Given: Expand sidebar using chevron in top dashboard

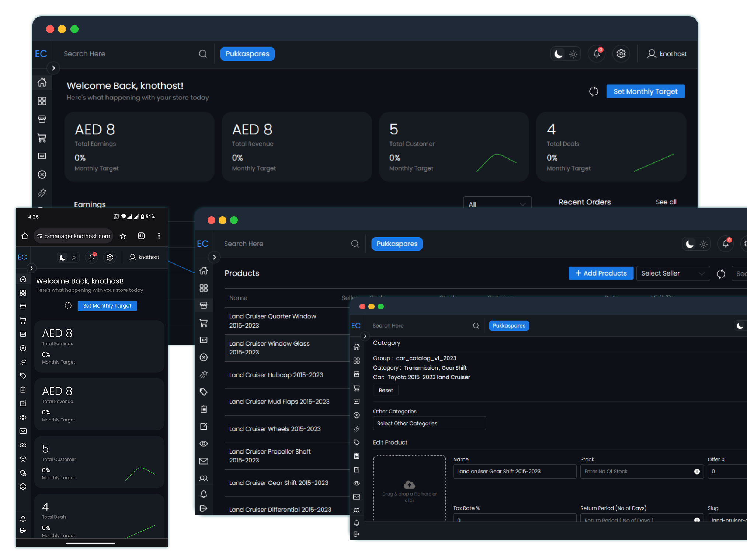Looking at the screenshot, I should click(53, 68).
